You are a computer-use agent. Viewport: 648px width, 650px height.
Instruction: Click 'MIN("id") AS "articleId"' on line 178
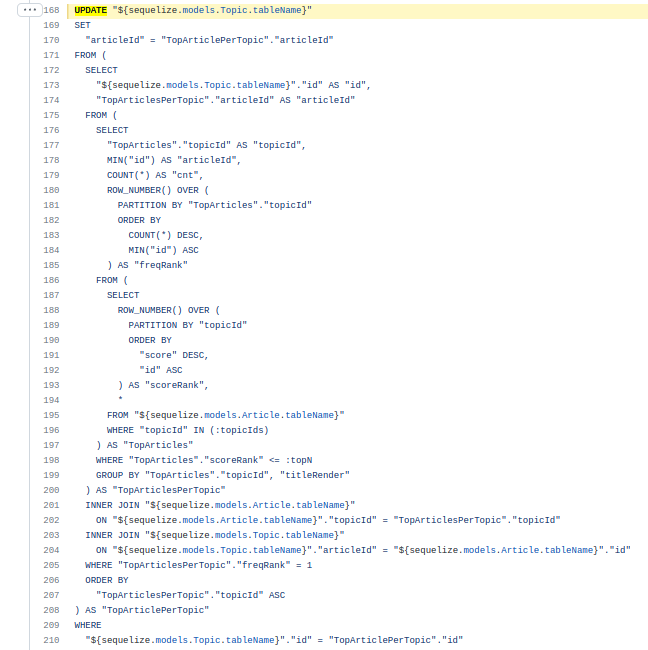172,160
